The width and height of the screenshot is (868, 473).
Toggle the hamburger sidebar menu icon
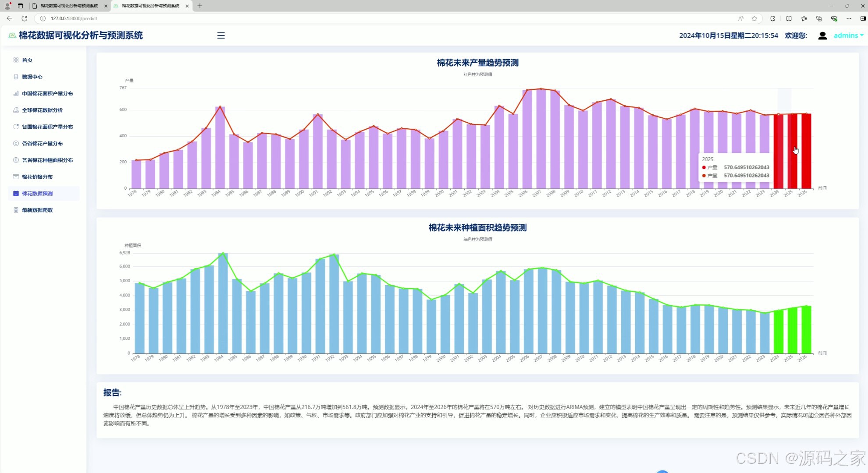click(x=221, y=35)
